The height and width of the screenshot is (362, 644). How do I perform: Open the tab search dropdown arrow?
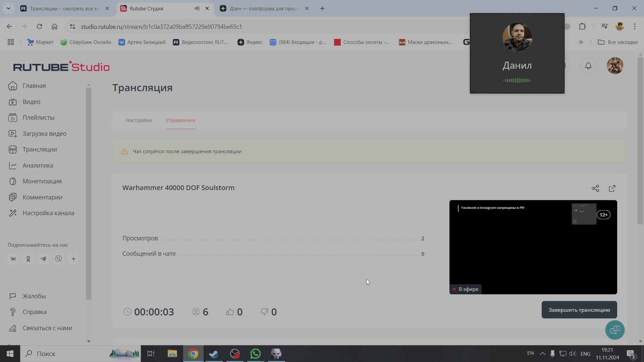tap(8, 8)
